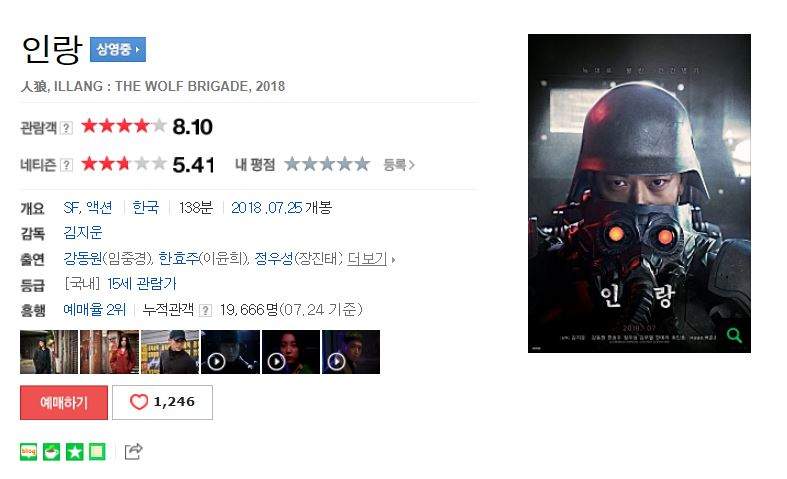The width and height of the screenshot is (787, 479).
Task: Open the 상영중 now-showing badge
Action: 118,49
